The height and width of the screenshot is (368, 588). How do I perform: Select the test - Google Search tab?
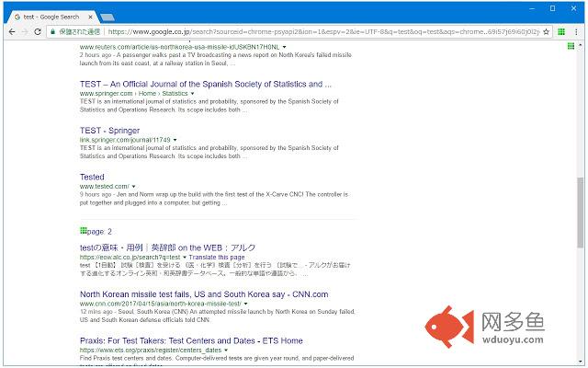(x=52, y=17)
